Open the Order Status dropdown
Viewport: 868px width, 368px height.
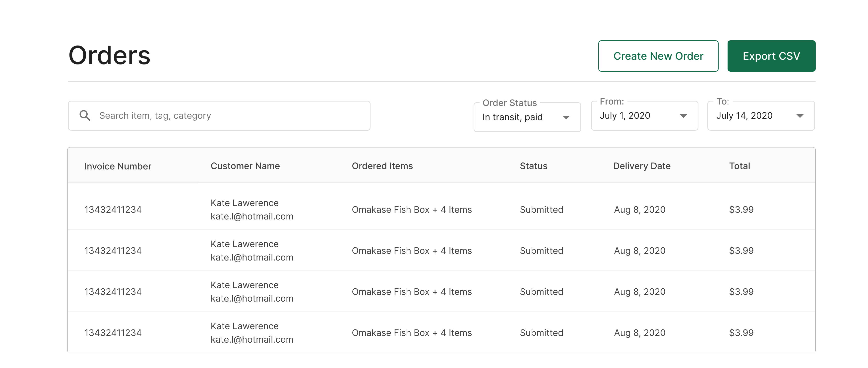coord(527,117)
